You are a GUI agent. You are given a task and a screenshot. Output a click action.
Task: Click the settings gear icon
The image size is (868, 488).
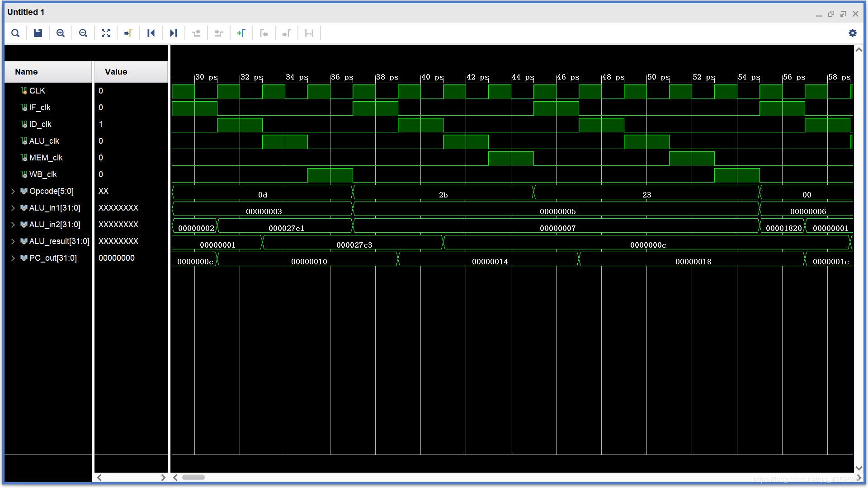click(853, 33)
